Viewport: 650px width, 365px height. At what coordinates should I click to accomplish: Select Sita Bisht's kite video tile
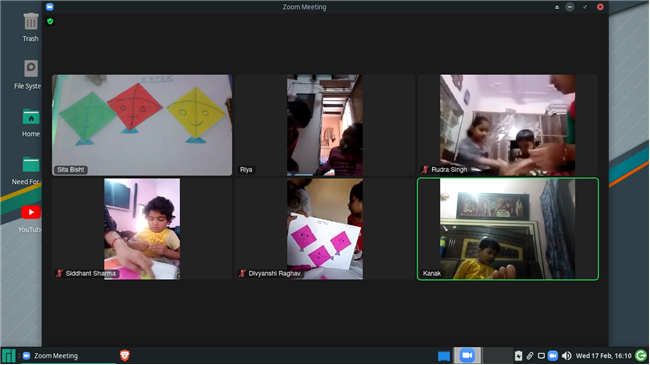point(142,125)
